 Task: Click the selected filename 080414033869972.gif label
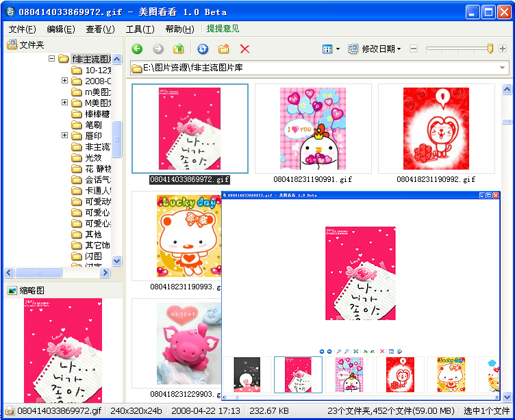[190, 179]
